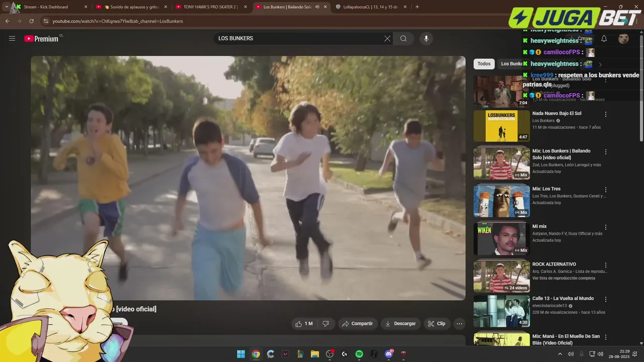This screenshot has width=644, height=362.
Task: Dislike the video with thumbs-down icon
Action: coord(326,324)
